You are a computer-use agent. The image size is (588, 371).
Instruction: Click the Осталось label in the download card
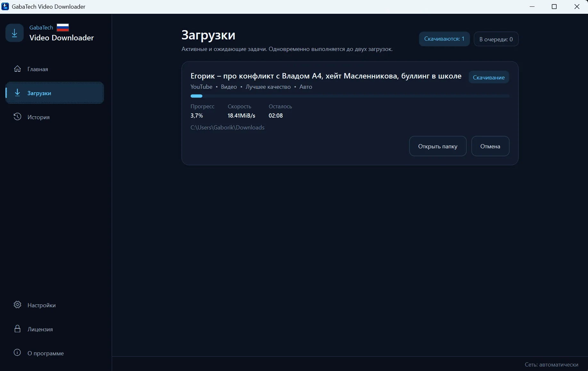[x=280, y=106]
